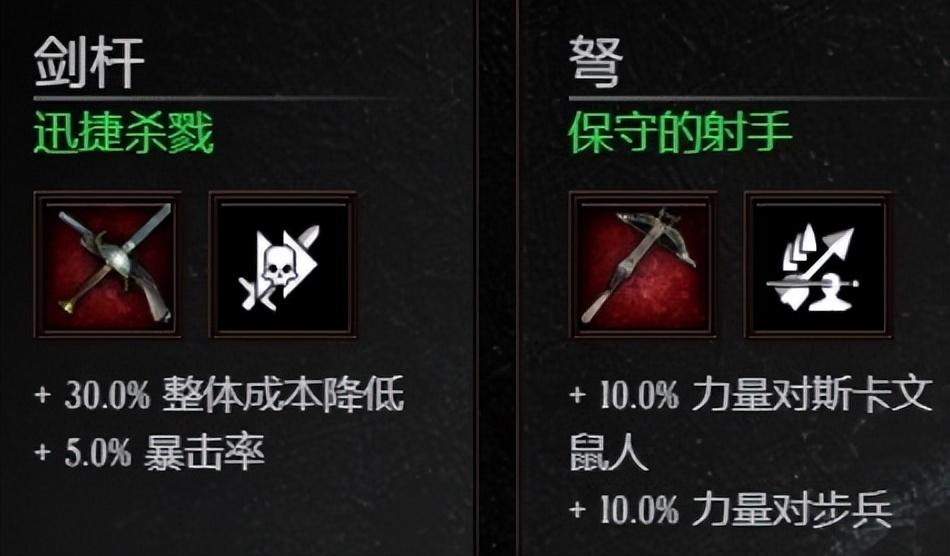Click the plus sign before 30.0%

[43, 395]
